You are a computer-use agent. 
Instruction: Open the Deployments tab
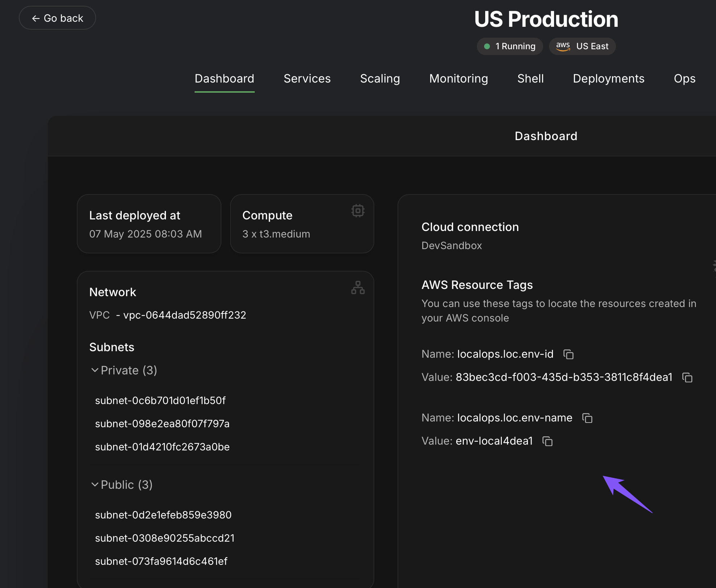coord(608,79)
